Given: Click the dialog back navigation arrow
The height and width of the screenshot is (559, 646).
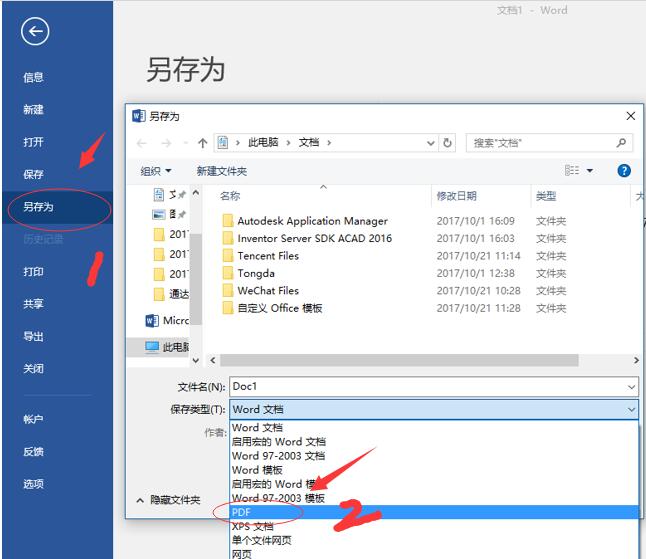Looking at the screenshot, I should 142,143.
